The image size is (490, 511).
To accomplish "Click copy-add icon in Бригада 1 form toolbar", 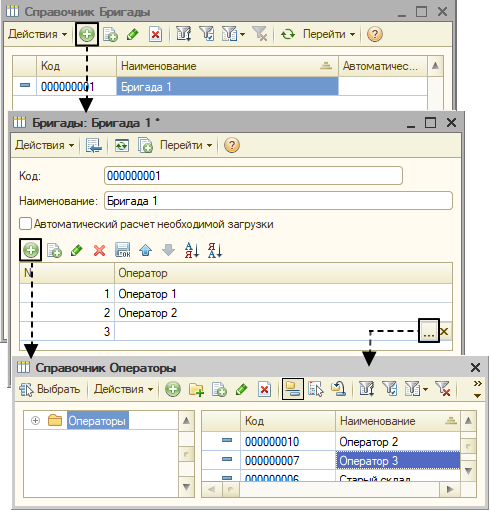I will pos(145,145).
